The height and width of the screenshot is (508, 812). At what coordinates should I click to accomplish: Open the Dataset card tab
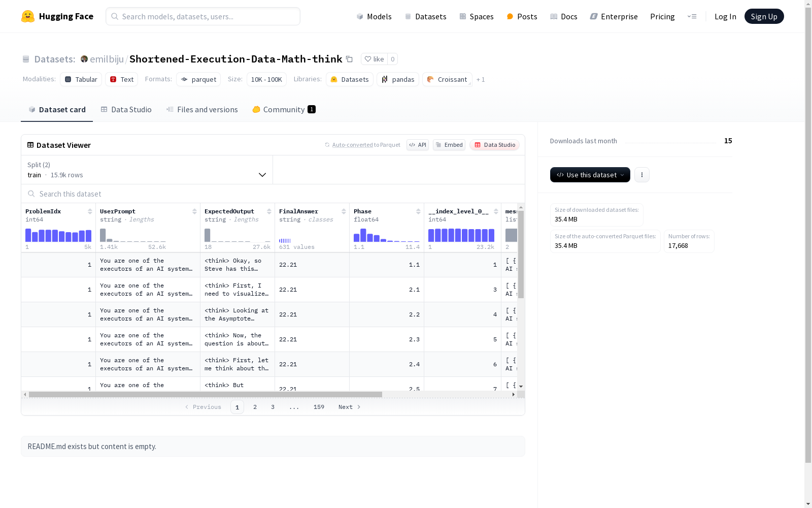pos(57,110)
